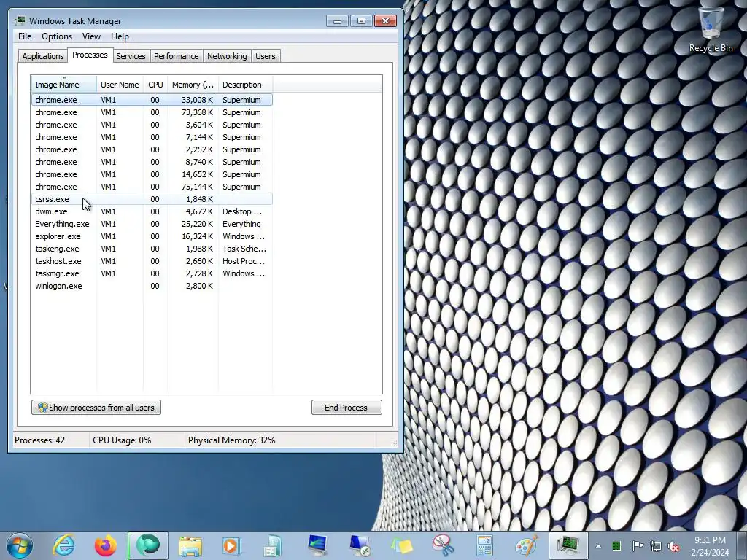Maximize the Task Manager window
The height and width of the screenshot is (560, 747).
click(361, 21)
